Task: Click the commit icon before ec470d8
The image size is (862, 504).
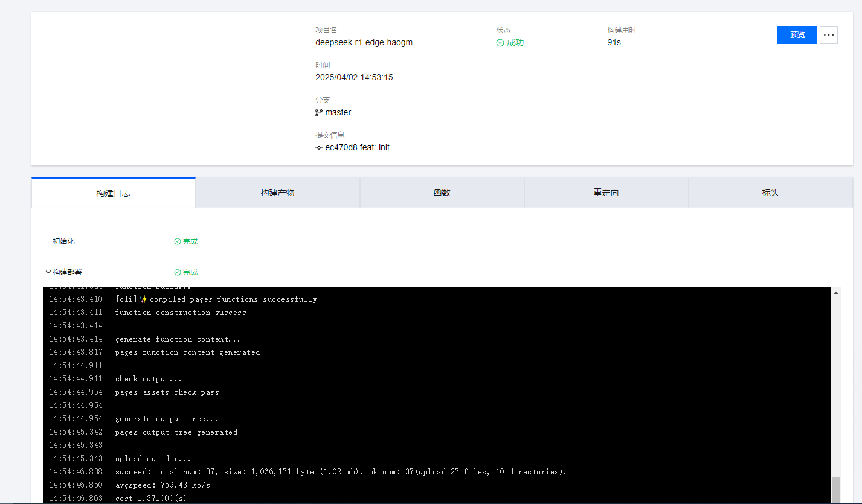Action: [x=319, y=148]
